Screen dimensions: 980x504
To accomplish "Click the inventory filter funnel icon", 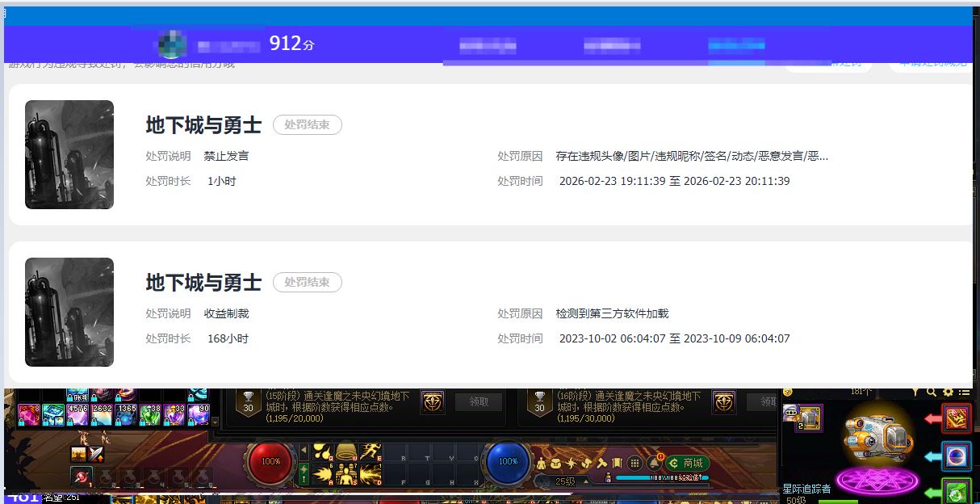I will 916,392.
